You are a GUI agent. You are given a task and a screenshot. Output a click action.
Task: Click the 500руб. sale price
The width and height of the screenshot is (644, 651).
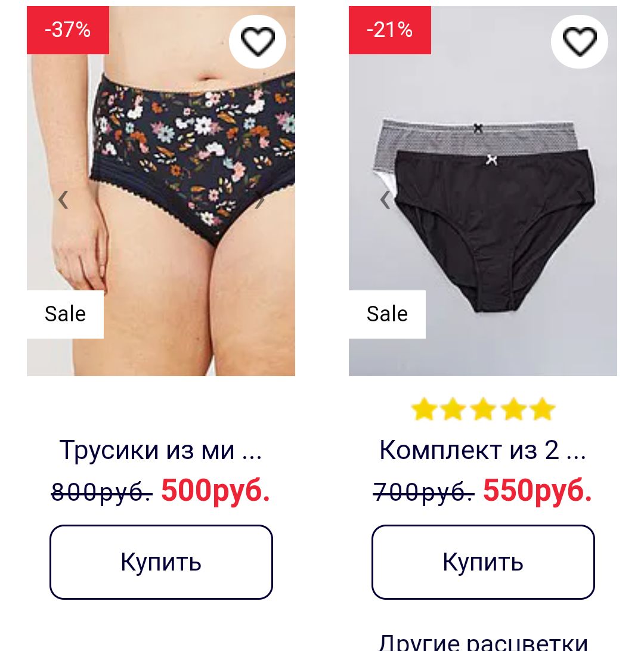pos(215,491)
